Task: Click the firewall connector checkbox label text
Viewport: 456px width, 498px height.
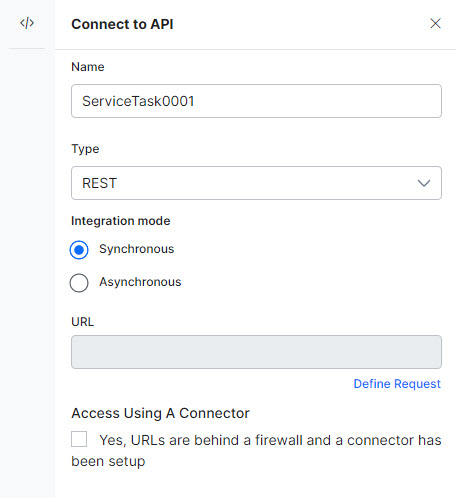Action: coord(256,451)
